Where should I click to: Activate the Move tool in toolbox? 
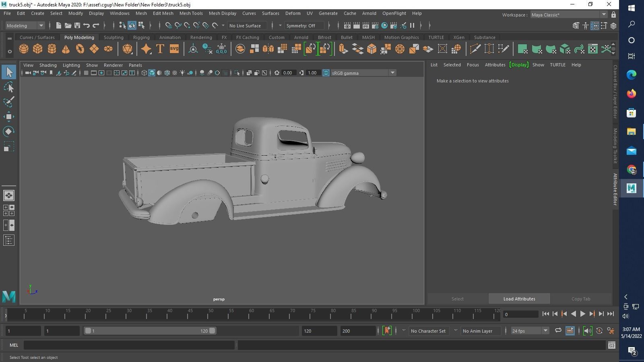click(x=9, y=117)
